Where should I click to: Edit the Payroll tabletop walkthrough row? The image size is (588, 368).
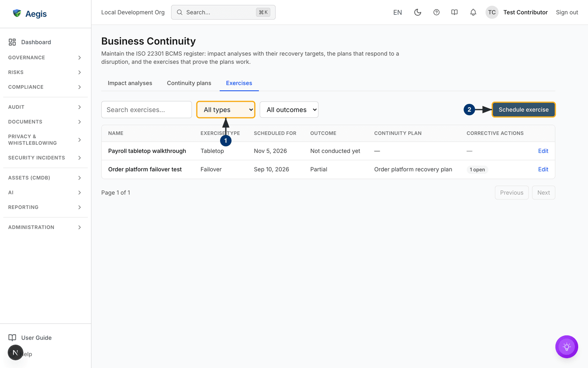(x=543, y=151)
